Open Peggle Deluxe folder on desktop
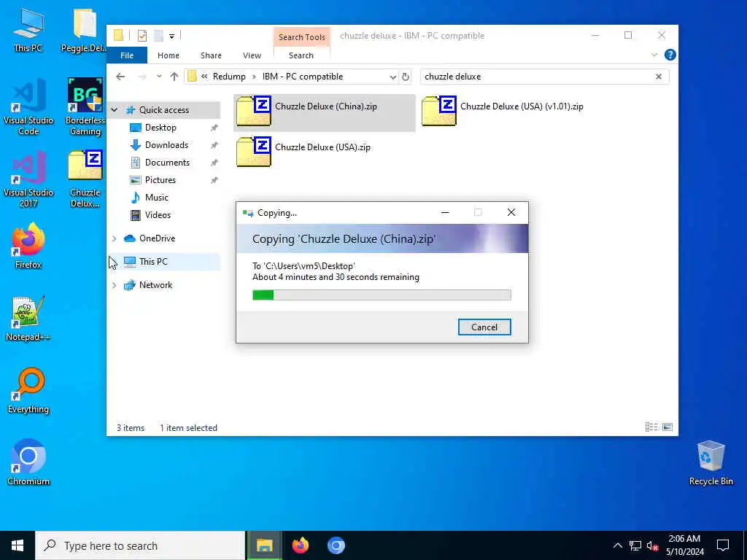Viewport: 747px width, 560px height. click(x=84, y=30)
